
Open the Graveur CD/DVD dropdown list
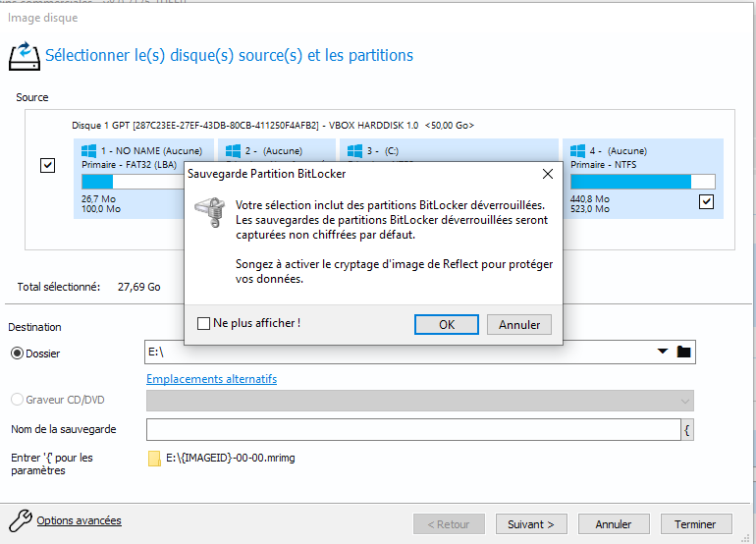pyautogui.click(x=683, y=401)
